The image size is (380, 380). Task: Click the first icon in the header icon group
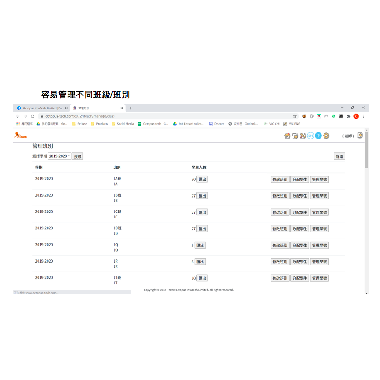287,136
